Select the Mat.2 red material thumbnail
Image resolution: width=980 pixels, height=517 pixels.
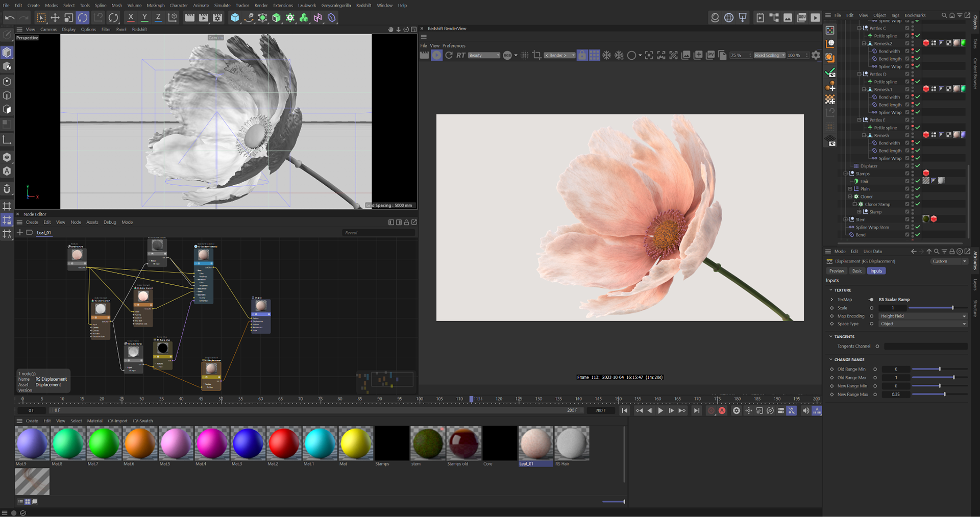[284, 443]
